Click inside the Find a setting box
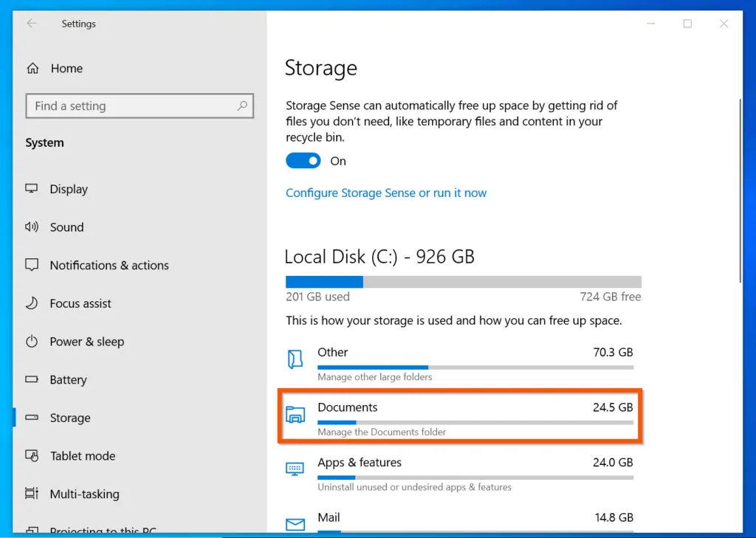This screenshot has height=538, width=756. click(x=139, y=106)
